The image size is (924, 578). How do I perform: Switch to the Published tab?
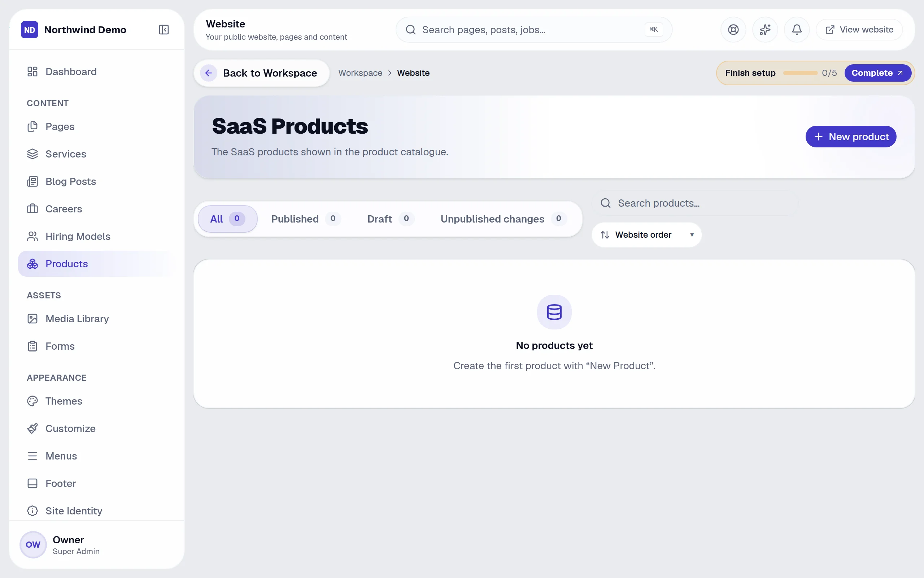click(x=306, y=219)
